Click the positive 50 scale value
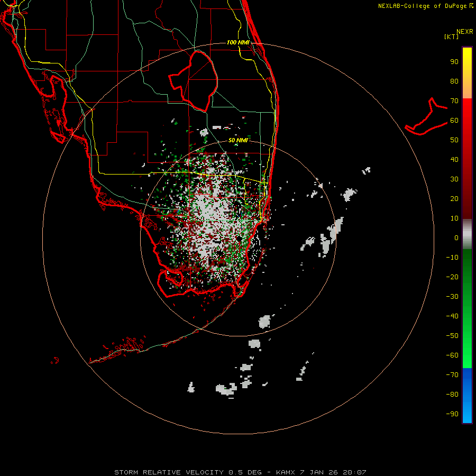The width and height of the screenshot is (476, 476). 454,140
